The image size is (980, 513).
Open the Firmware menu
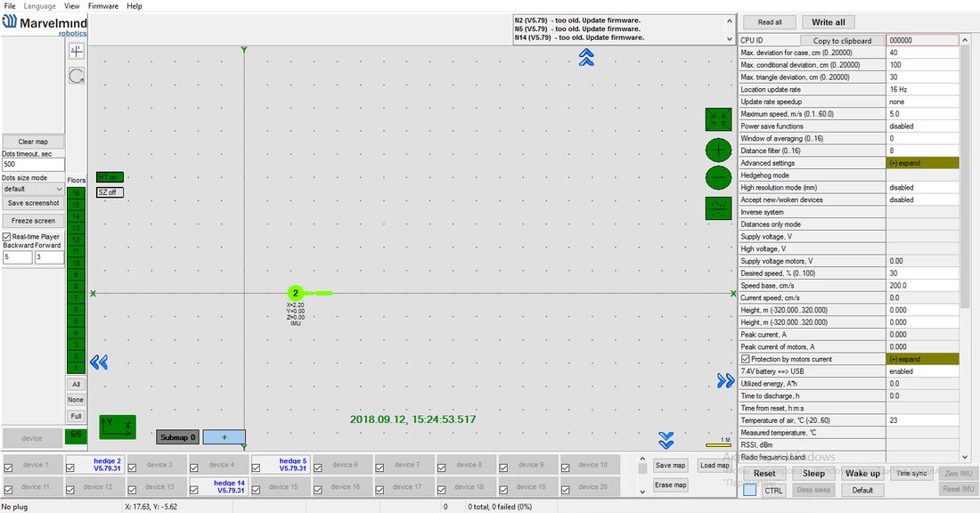point(103,5)
